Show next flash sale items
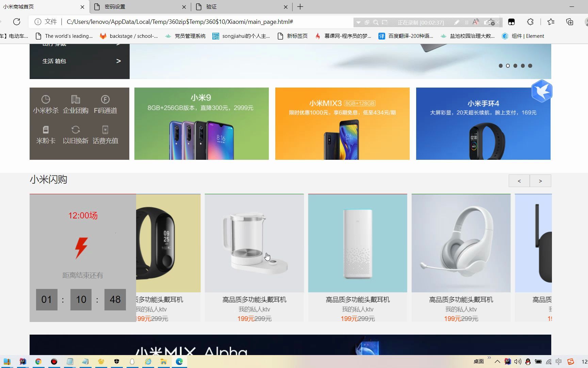 [540, 181]
